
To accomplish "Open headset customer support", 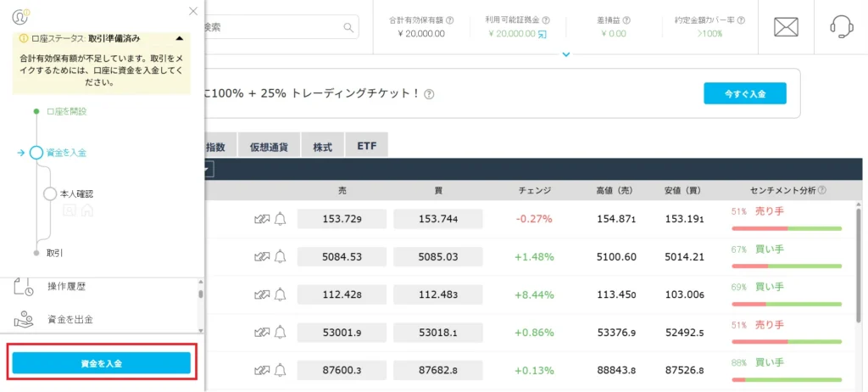I will pyautogui.click(x=842, y=26).
